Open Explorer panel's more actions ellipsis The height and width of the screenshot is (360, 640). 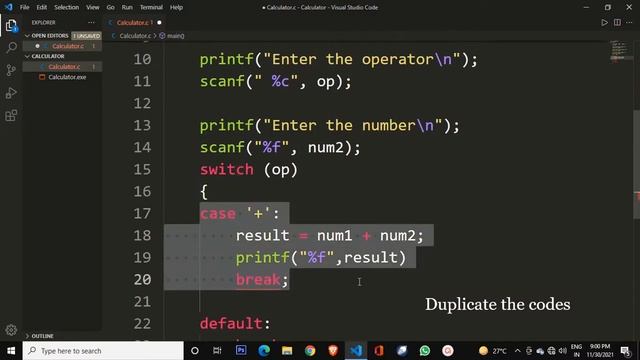click(91, 22)
